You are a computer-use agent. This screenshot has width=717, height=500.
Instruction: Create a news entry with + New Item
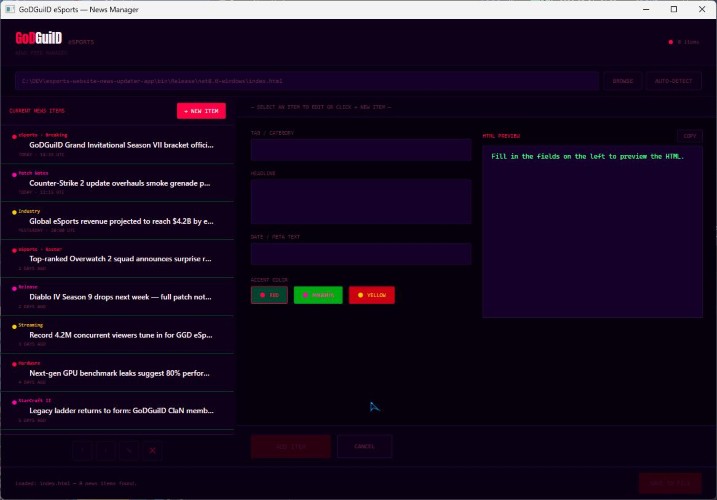pos(201,111)
